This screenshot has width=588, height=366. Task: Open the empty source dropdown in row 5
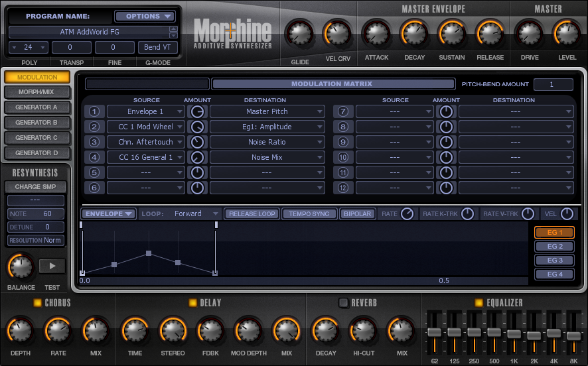click(x=146, y=172)
